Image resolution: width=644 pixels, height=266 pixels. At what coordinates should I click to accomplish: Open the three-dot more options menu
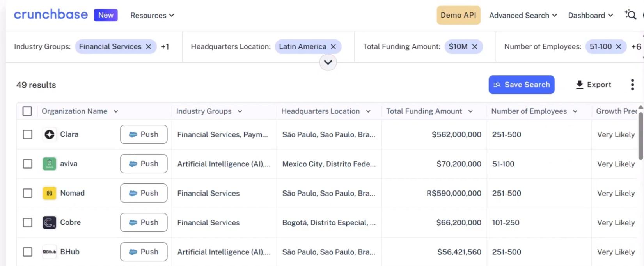632,85
